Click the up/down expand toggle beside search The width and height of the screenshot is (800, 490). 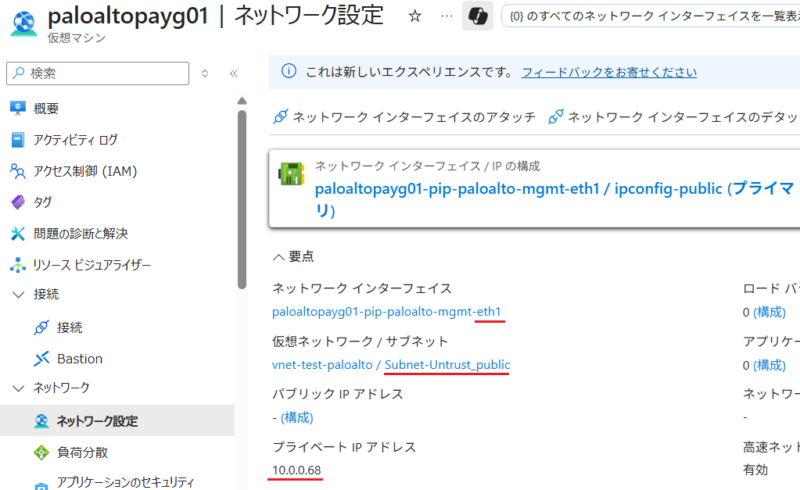coord(205,74)
